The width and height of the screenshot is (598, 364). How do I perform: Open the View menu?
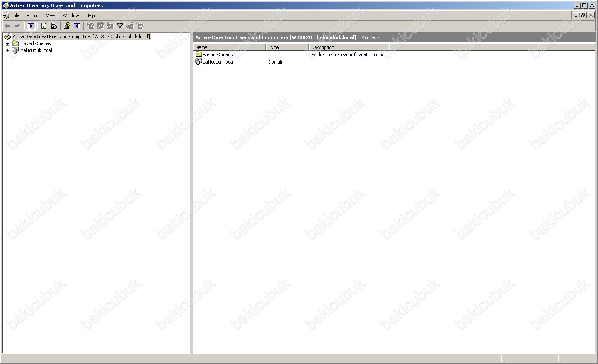coord(51,15)
